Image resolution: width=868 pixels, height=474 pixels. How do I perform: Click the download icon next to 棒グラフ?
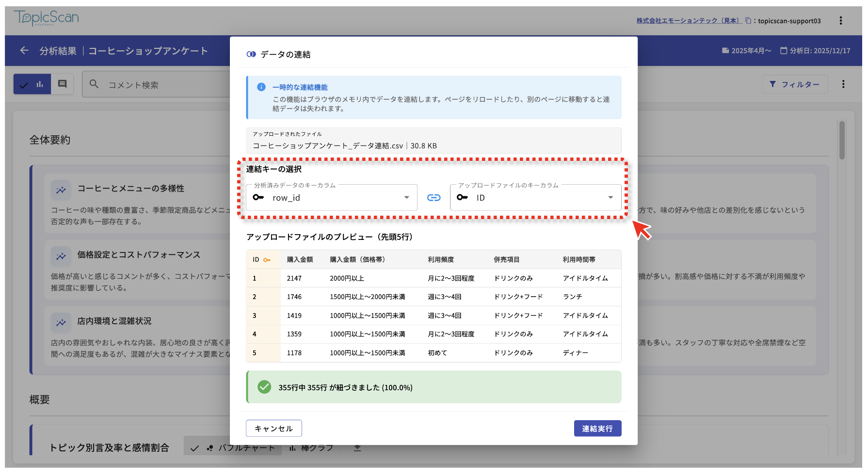[x=357, y=448]
